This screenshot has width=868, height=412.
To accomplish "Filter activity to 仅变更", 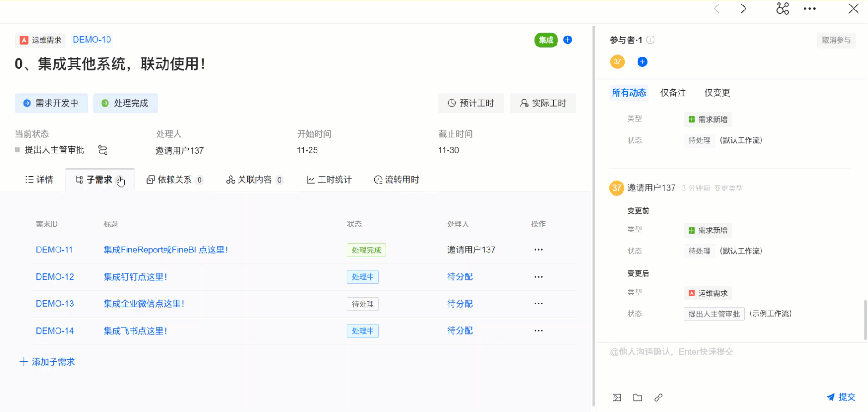I will pos(717,93).
